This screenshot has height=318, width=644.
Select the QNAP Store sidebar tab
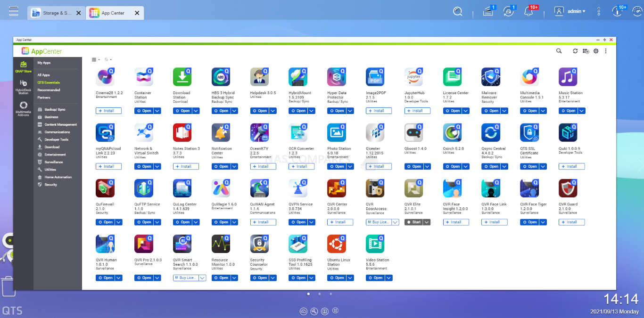(23, 67)
